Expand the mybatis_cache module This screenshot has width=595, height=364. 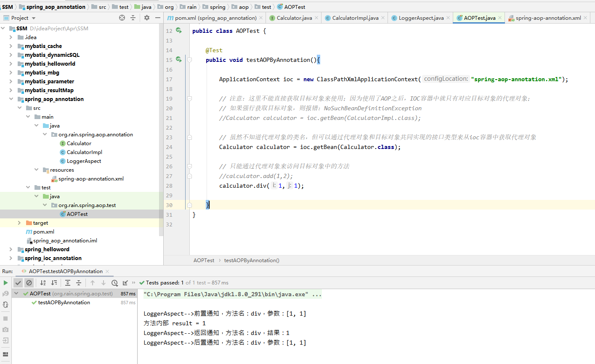click(11, 46)
